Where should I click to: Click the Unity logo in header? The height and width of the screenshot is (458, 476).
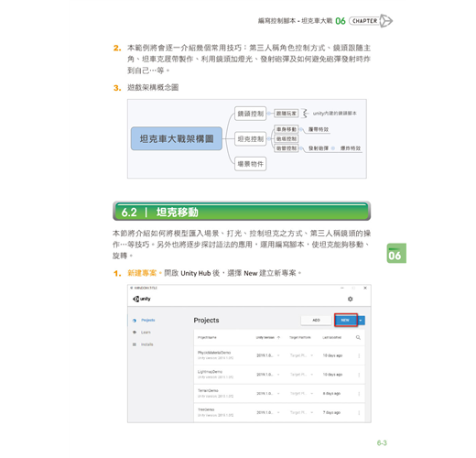pos(142,299)
